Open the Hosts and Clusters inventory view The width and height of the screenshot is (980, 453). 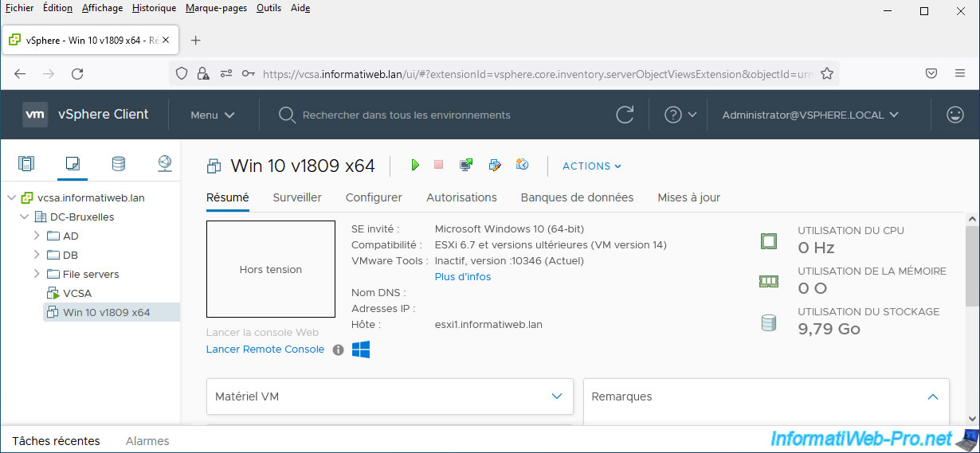26,164
